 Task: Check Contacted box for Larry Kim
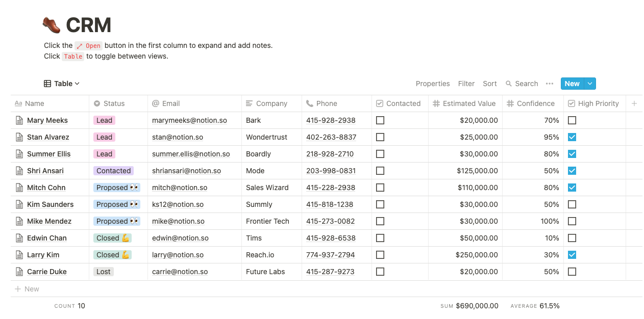pyautogui.click(x=380, y=255)
